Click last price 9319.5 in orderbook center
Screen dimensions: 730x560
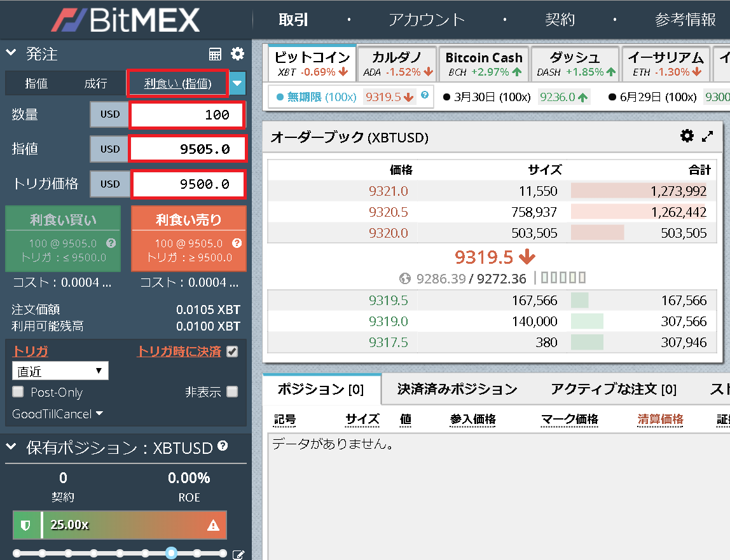pyautogui.click(x=495, y=257)
